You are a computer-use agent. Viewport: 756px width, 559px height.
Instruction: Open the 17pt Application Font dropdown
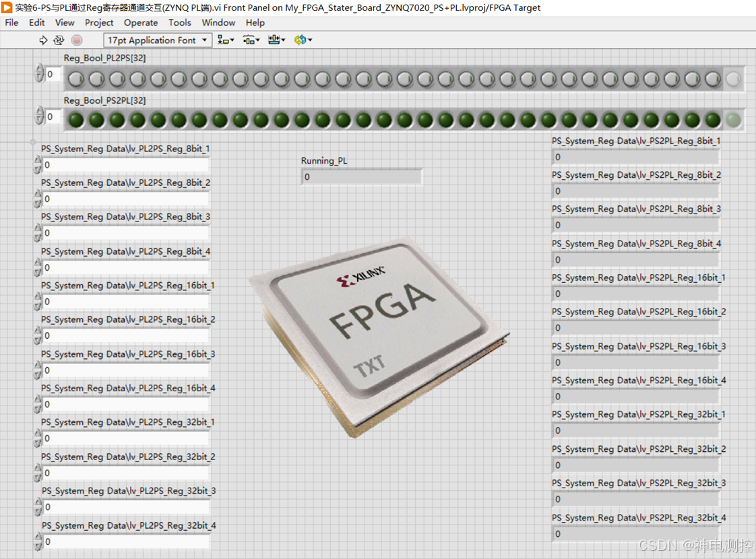(x=158, y=40)
